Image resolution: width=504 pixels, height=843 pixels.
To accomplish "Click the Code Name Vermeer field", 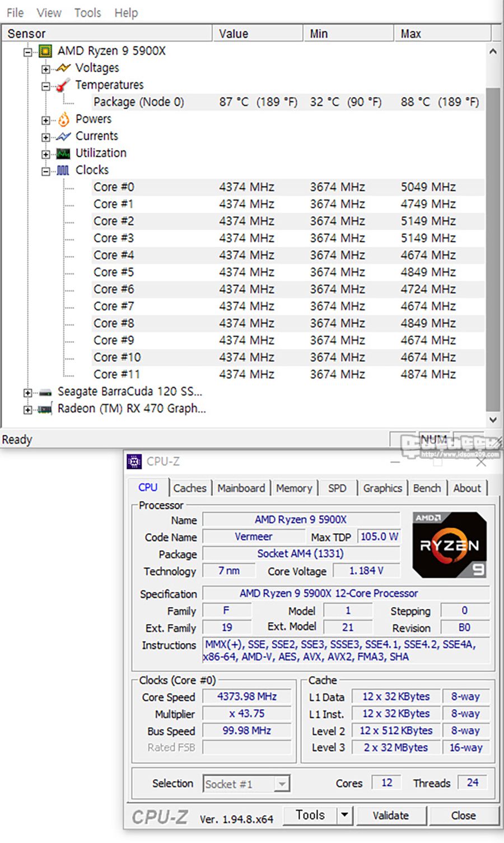I will pos(254,537).
